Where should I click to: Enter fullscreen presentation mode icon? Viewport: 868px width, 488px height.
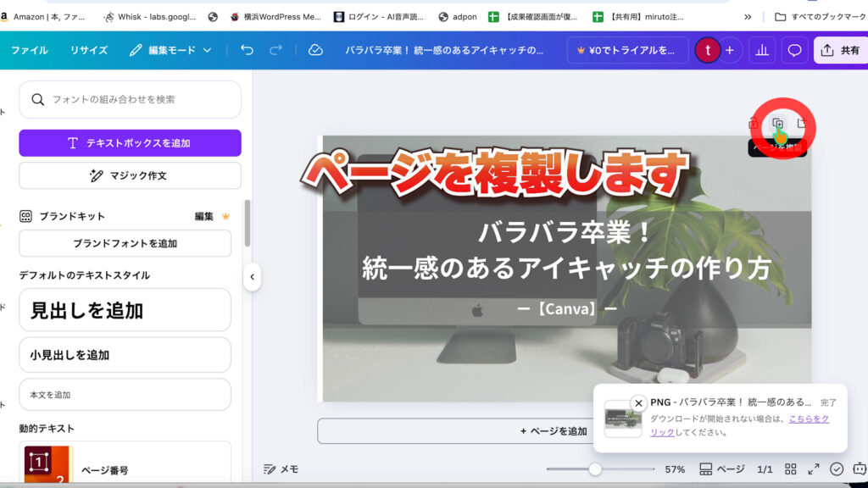814,469
